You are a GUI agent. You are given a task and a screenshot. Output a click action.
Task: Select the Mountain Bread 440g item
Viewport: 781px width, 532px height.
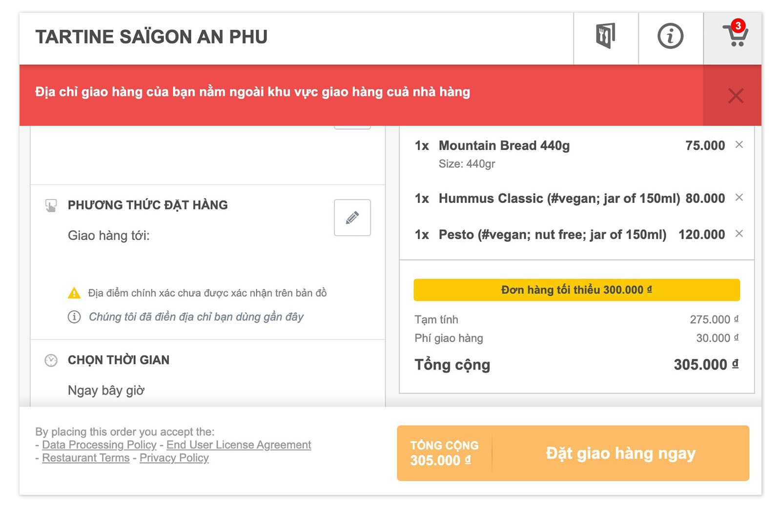(504, 145)
